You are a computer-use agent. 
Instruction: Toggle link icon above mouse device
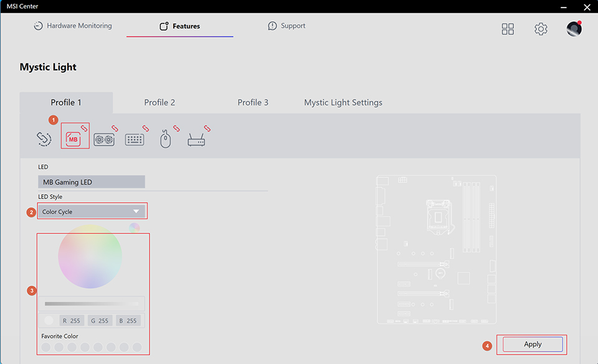pos(176,128)
